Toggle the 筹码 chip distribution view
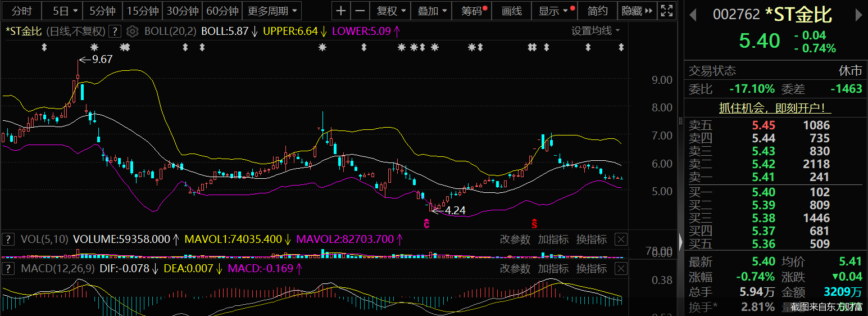The image size is (868, 316). pyautogui.click(x=474, y=11)
